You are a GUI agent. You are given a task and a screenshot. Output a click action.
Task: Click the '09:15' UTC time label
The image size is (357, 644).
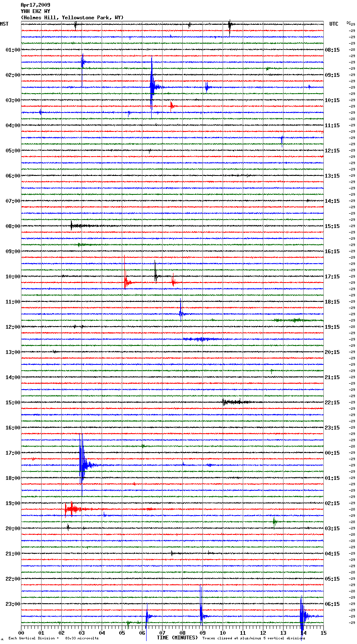(x=332, y=75)
